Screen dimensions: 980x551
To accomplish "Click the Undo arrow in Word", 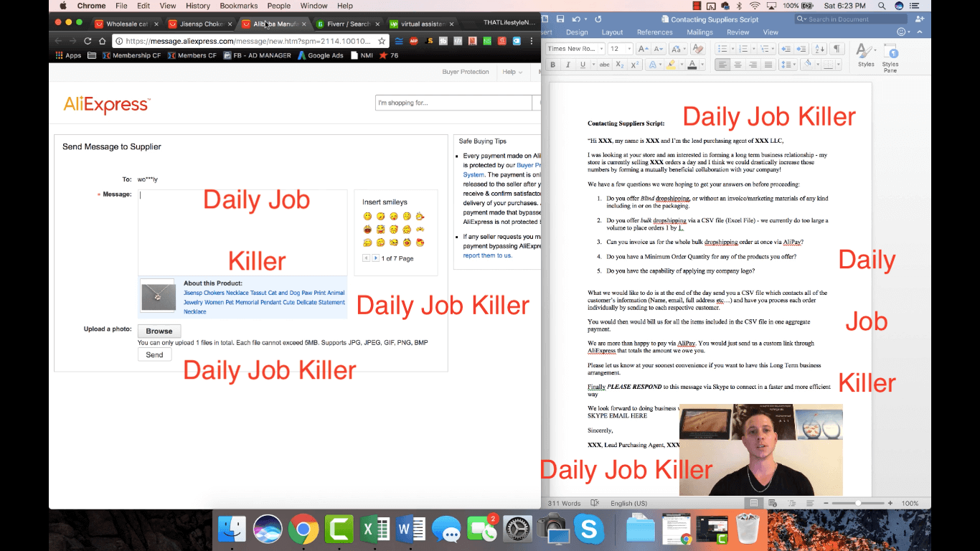I will click(x=577, y=19).
